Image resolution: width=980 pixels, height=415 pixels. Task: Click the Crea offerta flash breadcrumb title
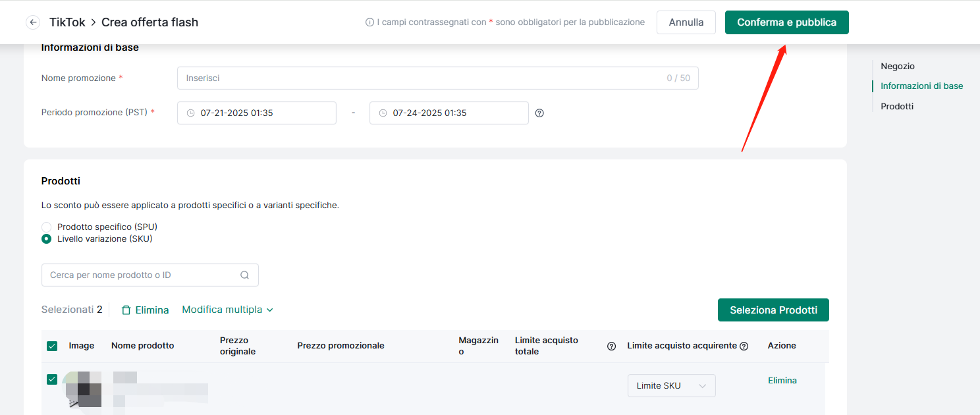click(x=150, y=22)
